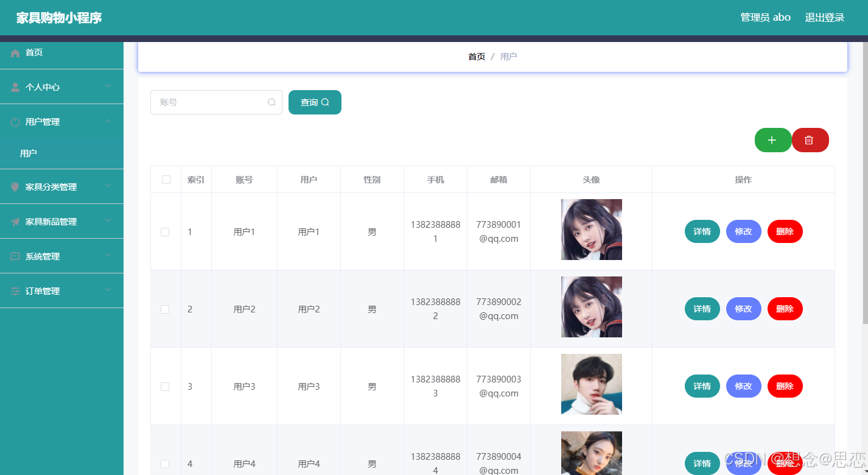Screen dimensions: 868x475
Task: Expand 系统管理 menu chevron
Action: click(108, 256)
